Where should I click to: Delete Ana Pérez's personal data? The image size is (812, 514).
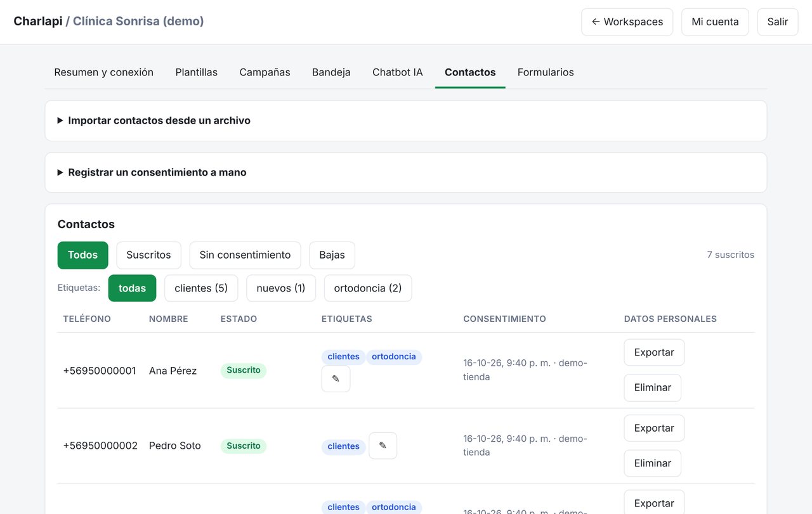point(653,388)
